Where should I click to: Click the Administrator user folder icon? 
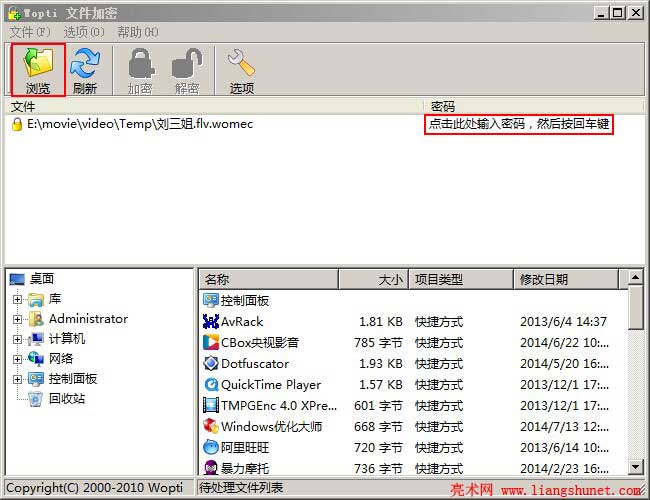[x=36, y=319]
